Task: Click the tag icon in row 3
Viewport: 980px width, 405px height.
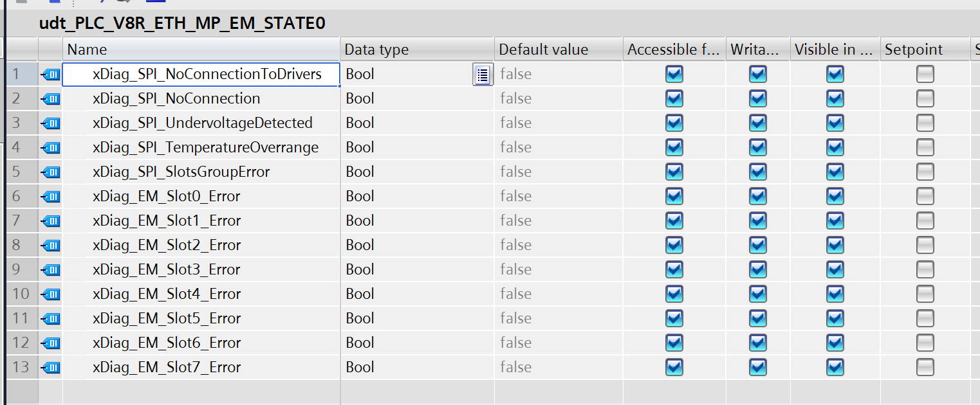Action: click(x=50, y=123)
